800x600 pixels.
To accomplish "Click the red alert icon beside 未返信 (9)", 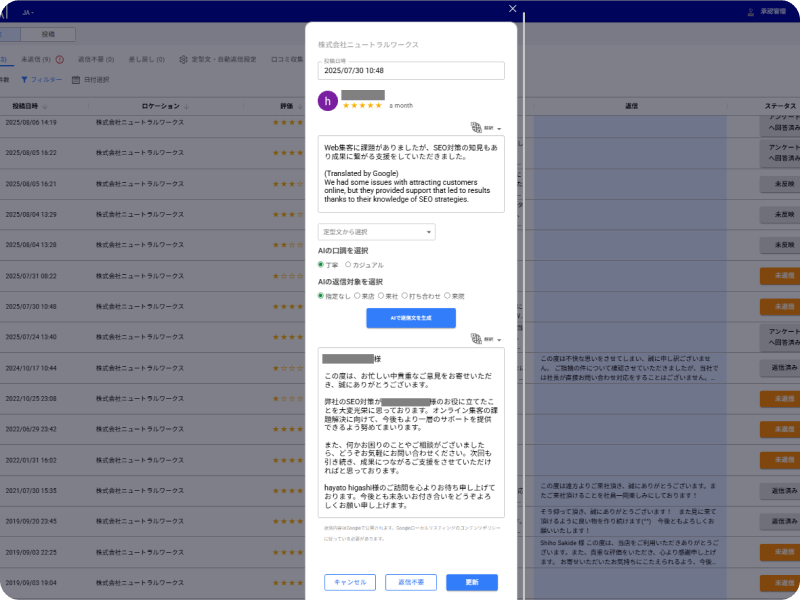I will pos(60,59).
